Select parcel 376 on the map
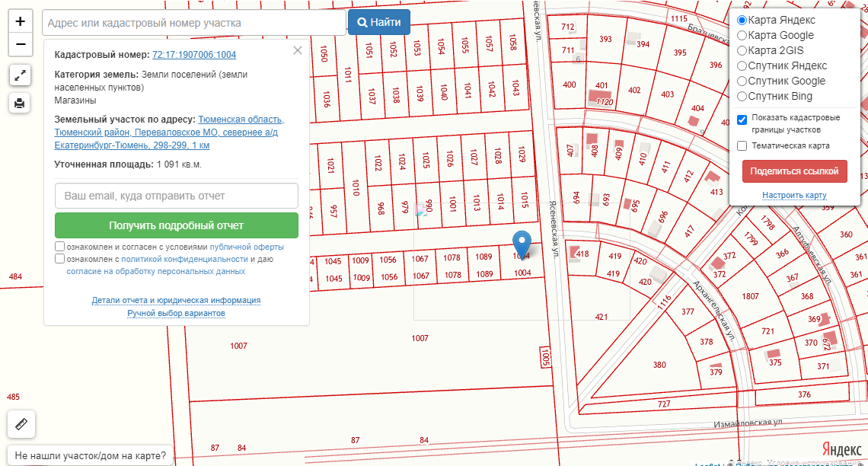 804,394
